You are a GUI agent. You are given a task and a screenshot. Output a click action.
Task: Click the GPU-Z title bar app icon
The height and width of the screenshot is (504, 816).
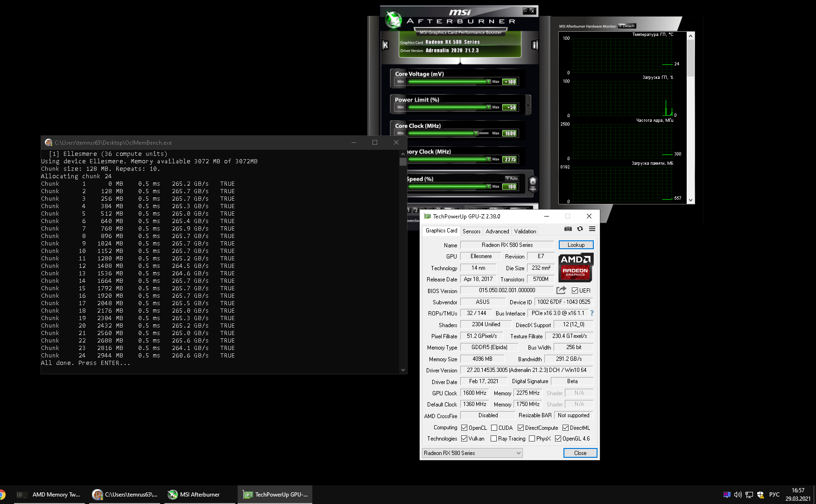tap(427, 216)
